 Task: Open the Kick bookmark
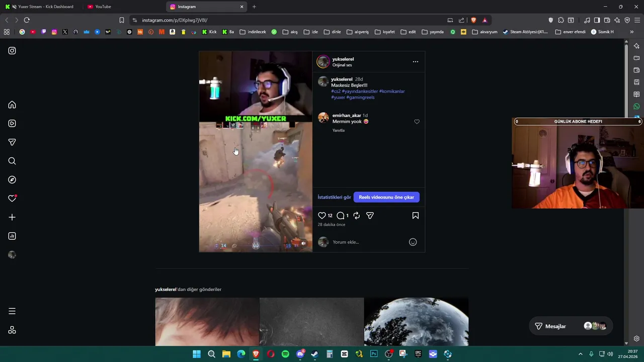click(209, 32)
